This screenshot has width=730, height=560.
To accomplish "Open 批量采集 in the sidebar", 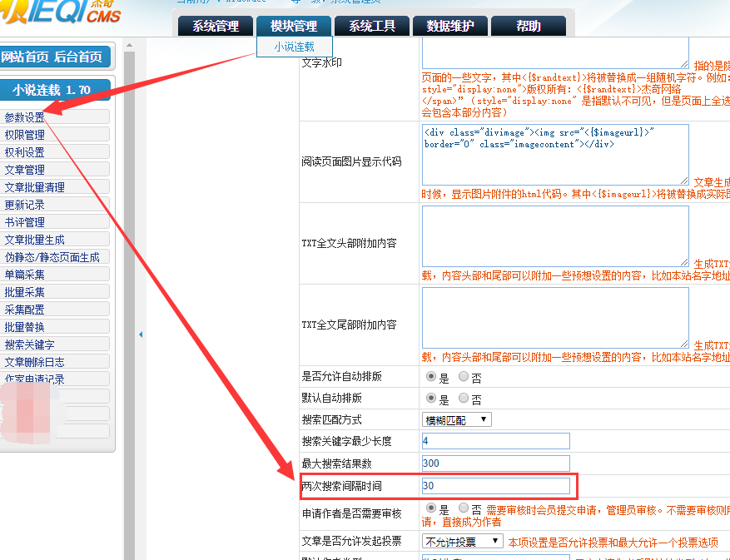I will 25,292.
